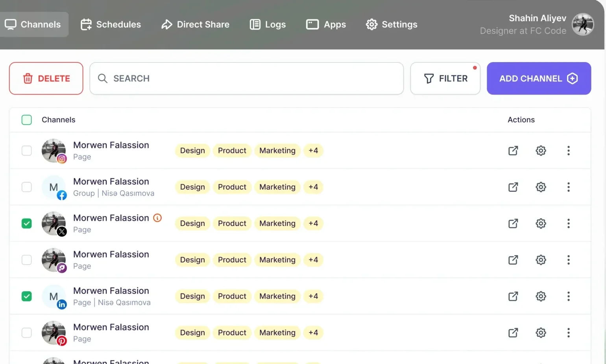Check the Facebook group row checkbox
The width and height of the screenshot is (606, 364).
pos(27,187)
